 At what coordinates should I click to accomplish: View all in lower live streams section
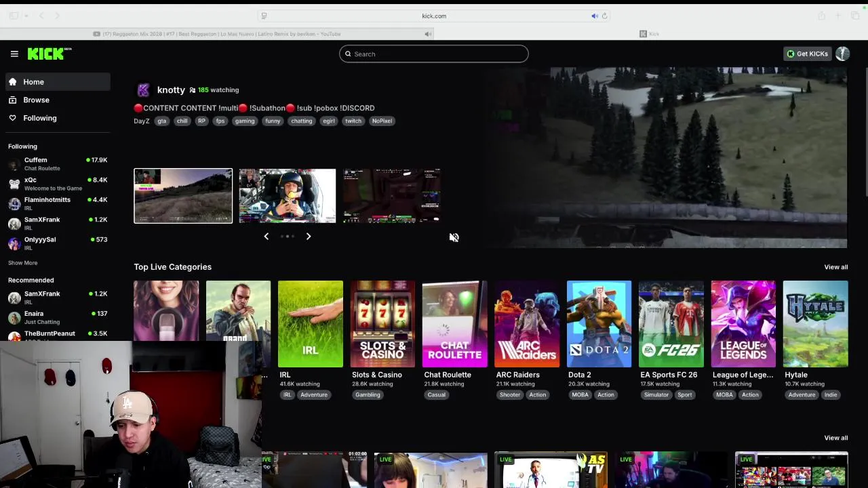coord(835,438)
